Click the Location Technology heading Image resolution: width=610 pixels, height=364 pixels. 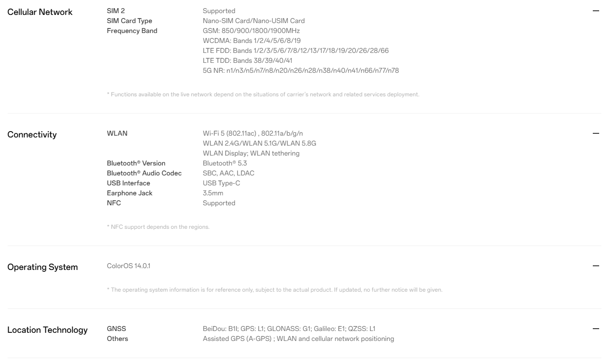point(48,330)
